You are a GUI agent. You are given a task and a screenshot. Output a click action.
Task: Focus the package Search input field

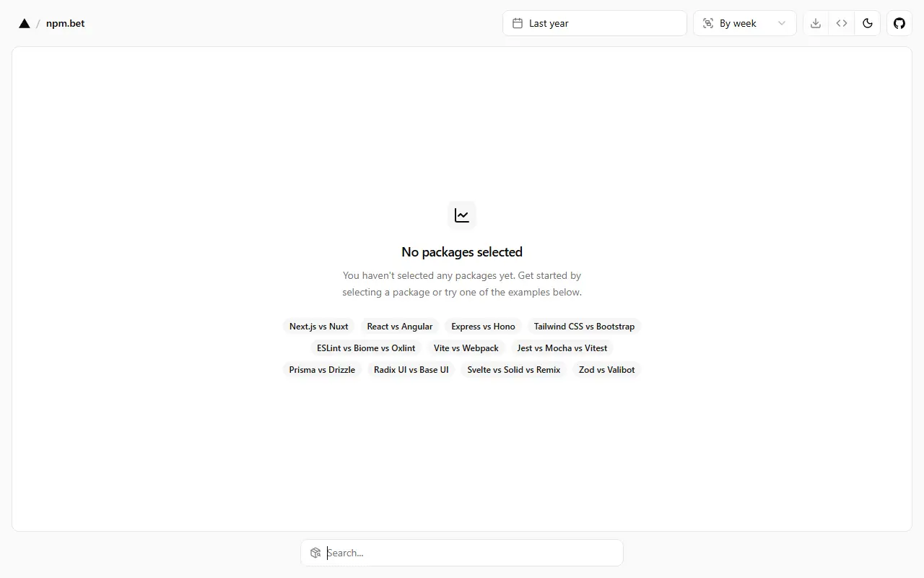click(462, 553)
